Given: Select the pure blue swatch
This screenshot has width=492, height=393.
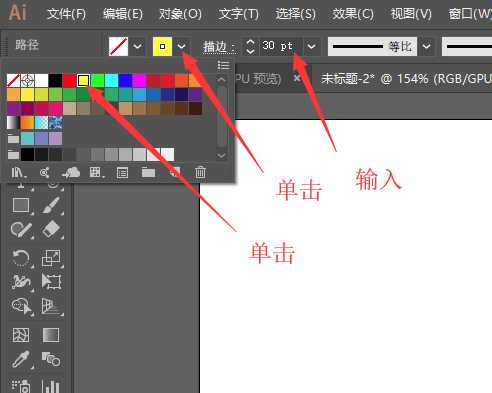Looking at the screenshot, I should pos(125,80).
